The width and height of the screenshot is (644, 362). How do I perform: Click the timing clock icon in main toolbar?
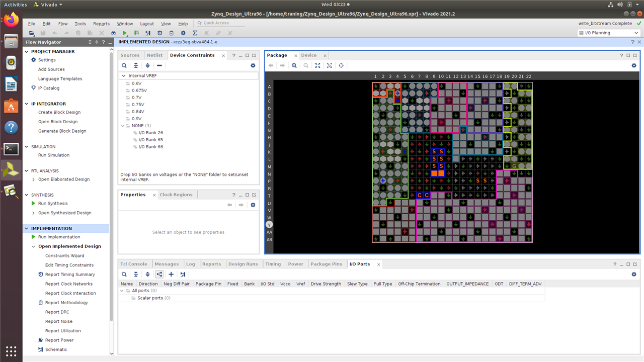(x=160, y=33)
